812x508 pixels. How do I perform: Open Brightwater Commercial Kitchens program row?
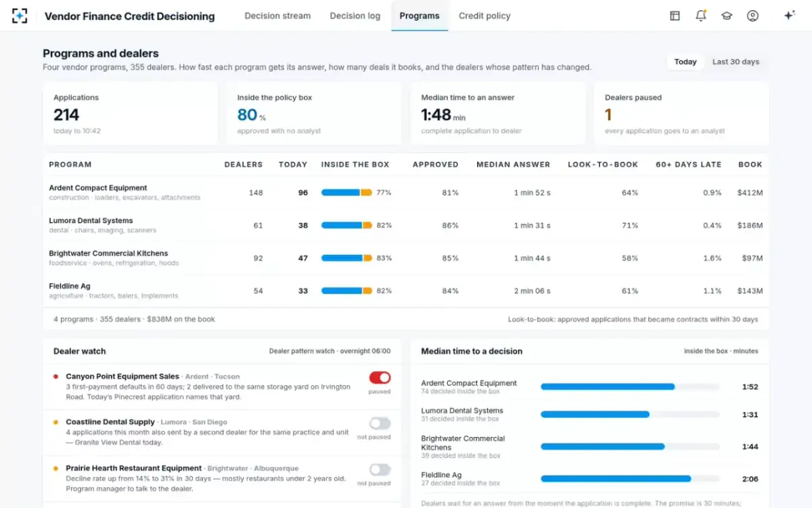[x=406, y=258]
